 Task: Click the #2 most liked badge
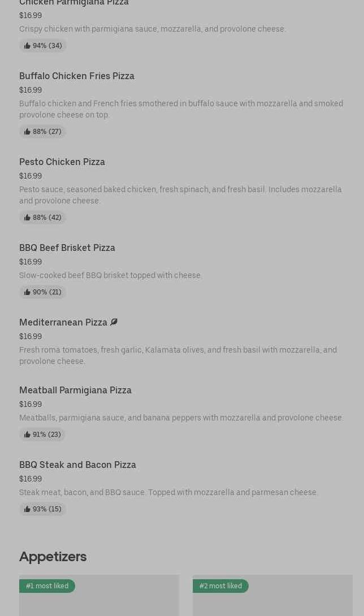[x=220, y=586]
